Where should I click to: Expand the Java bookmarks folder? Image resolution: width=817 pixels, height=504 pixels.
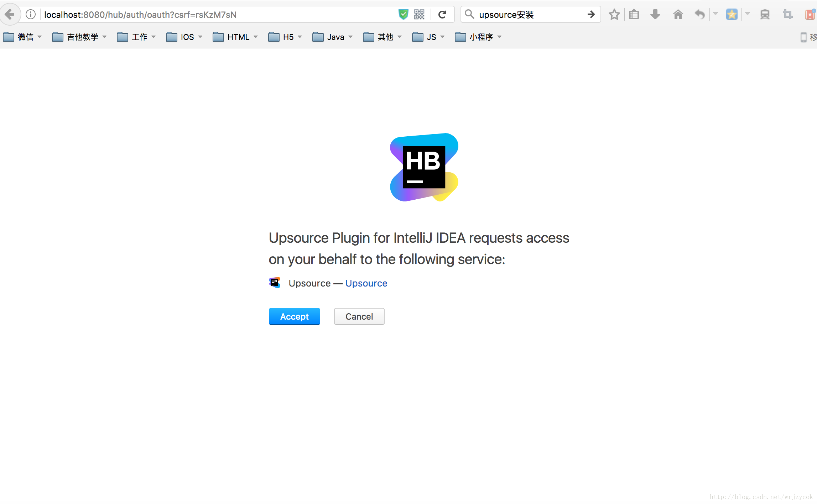(x=333, y=37)
